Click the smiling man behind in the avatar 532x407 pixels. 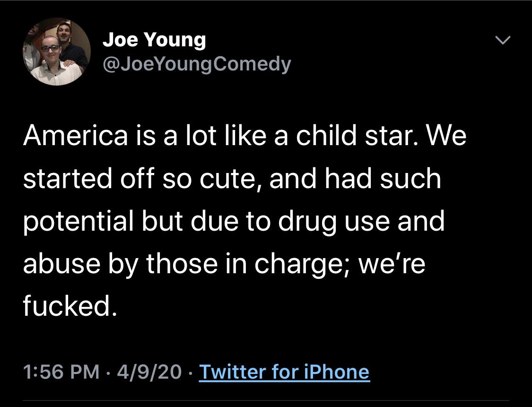[x=64, y=33]
